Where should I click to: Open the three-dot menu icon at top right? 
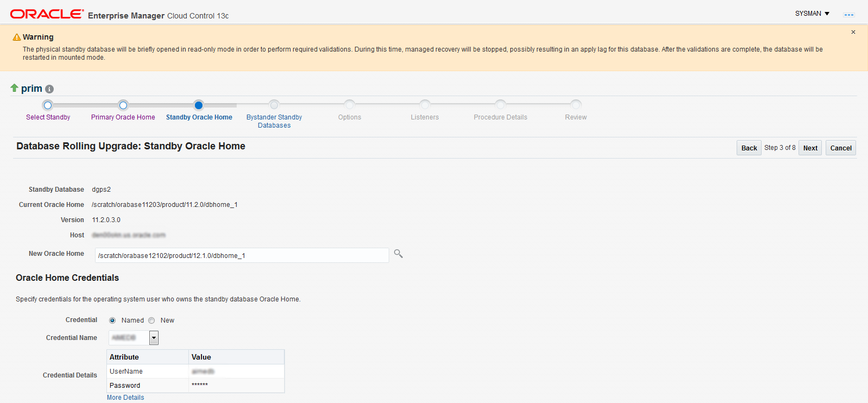[848, 15]
